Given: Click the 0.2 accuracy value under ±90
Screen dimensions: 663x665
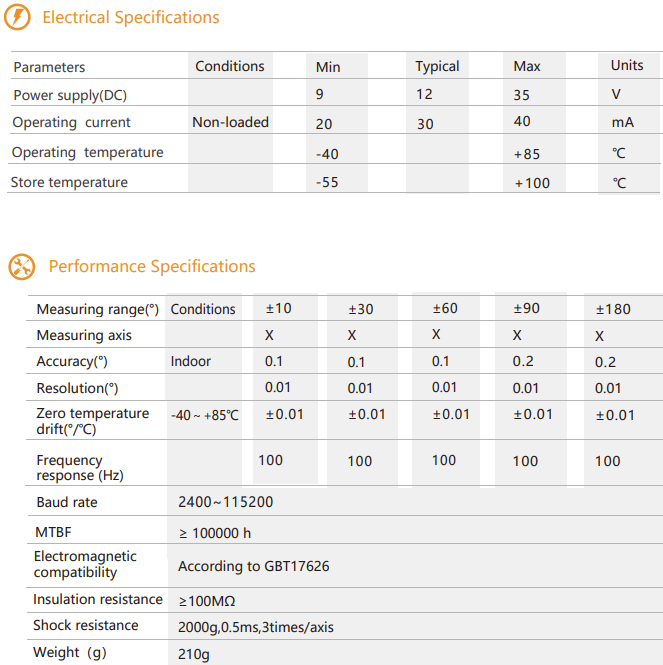Looking at the screenshot, I should click(523, 361).
